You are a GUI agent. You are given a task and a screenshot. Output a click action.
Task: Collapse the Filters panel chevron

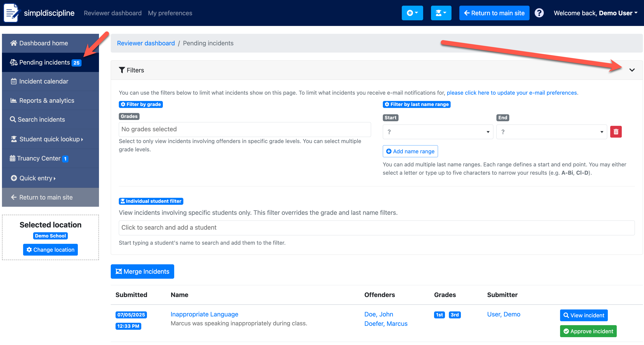[632, 70]
